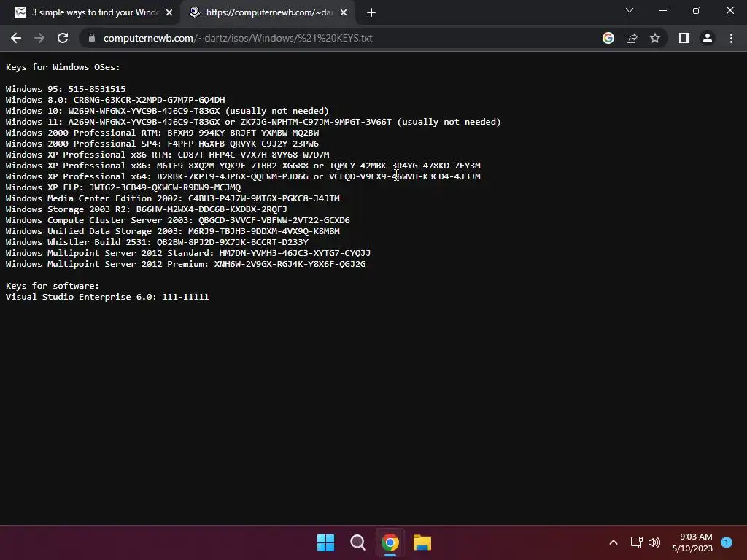
Task: Go back to the previous page
Action: (16, 38)
